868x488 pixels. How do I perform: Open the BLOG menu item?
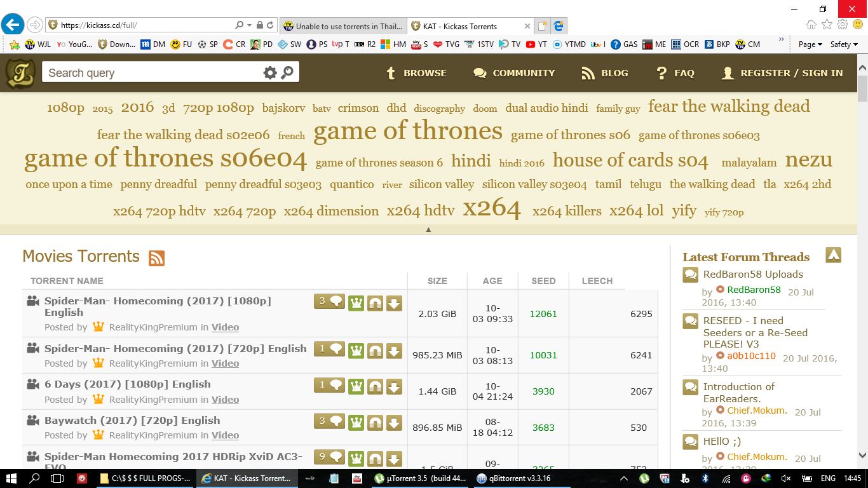click(x=604, y=73)
